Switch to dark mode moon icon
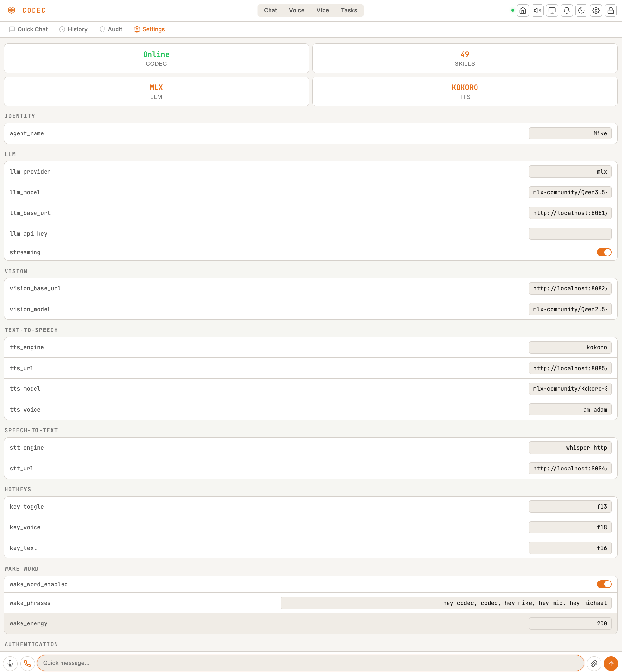 581,10
